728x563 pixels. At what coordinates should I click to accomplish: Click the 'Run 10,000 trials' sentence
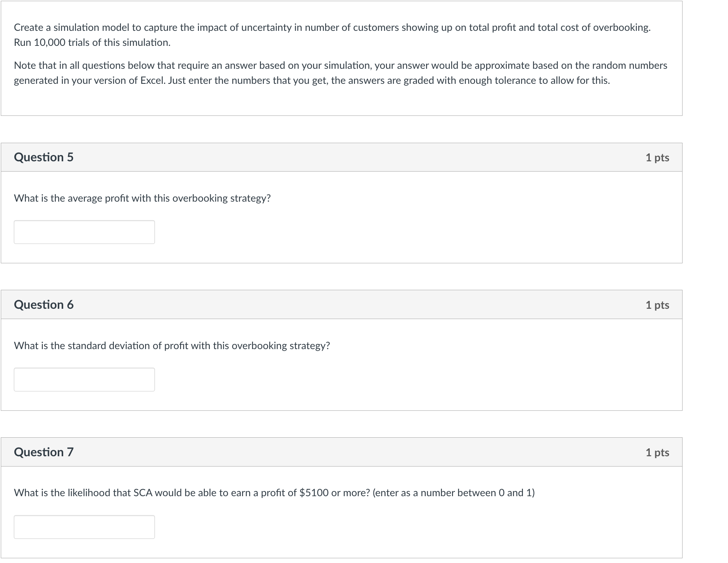(92, 42)
